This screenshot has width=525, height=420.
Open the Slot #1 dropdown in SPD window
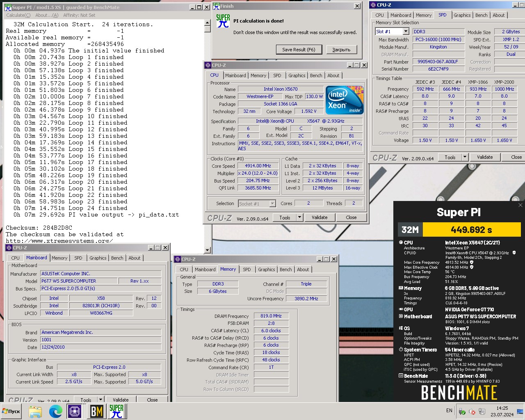(406, 32)
